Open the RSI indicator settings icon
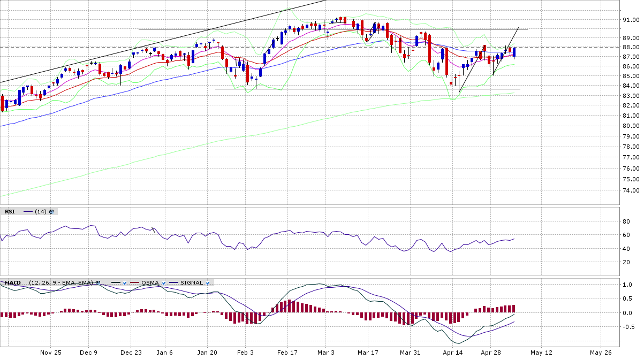Viewport: 644px width, 360px height. tap(51, 211)
